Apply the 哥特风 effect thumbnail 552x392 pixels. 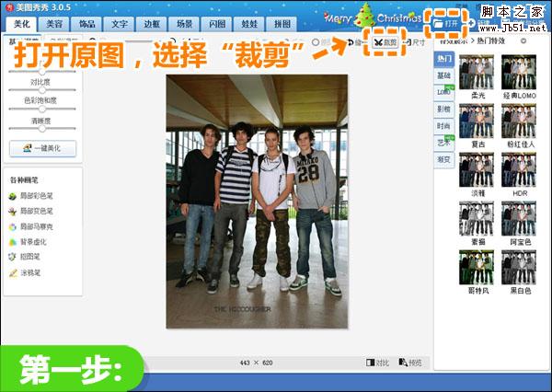[x=477, y=268]
